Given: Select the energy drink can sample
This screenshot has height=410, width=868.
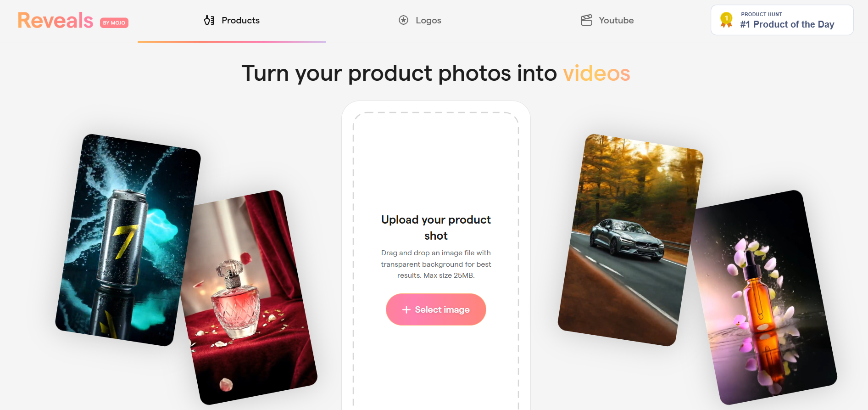Looking at the screenshot, I should click(x=128, y=240).
